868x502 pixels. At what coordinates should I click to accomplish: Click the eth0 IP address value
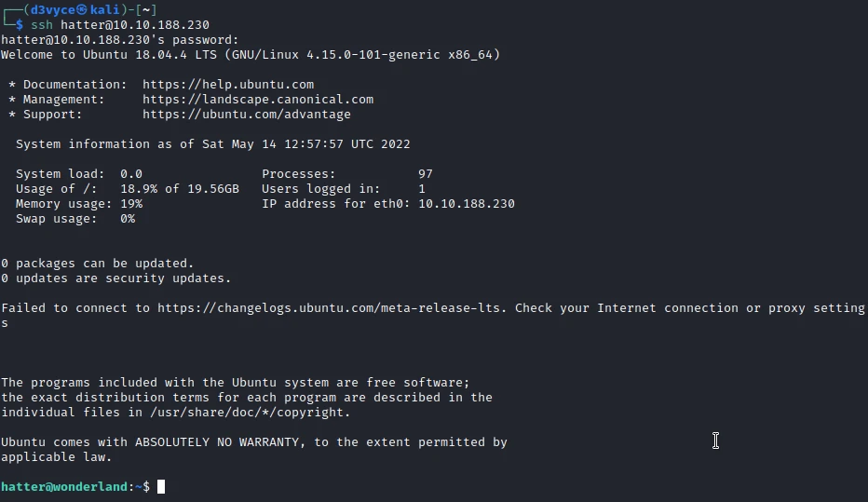[467, 204]
